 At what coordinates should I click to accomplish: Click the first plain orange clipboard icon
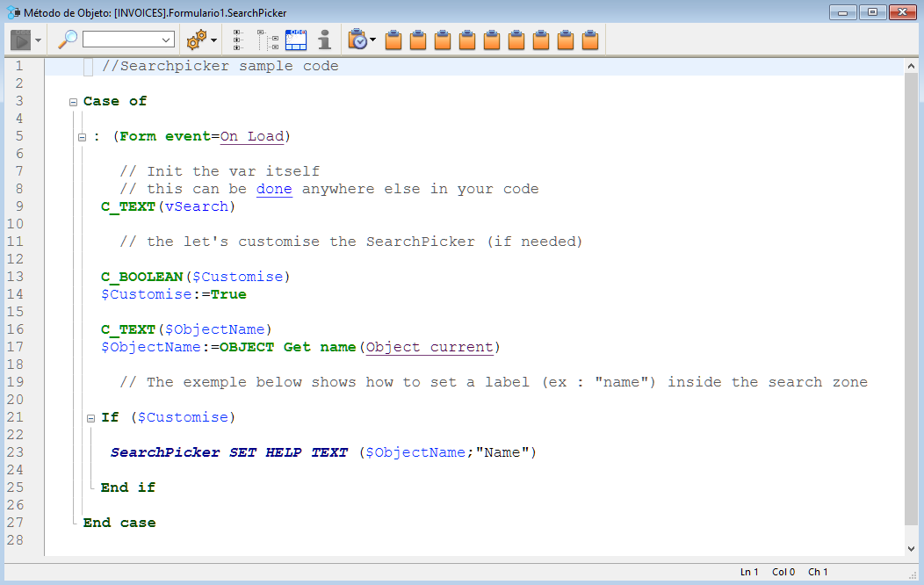394,40
